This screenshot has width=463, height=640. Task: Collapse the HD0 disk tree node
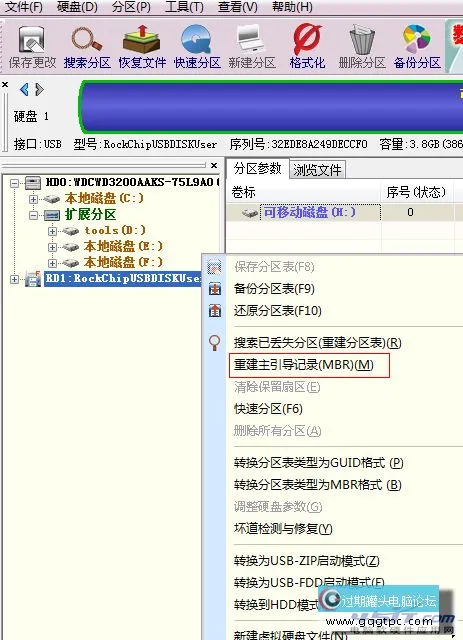coord(14,183)
